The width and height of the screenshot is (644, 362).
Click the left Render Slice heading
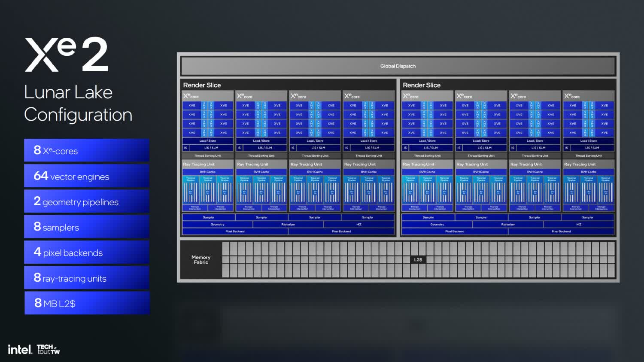[x=202, y=85]
